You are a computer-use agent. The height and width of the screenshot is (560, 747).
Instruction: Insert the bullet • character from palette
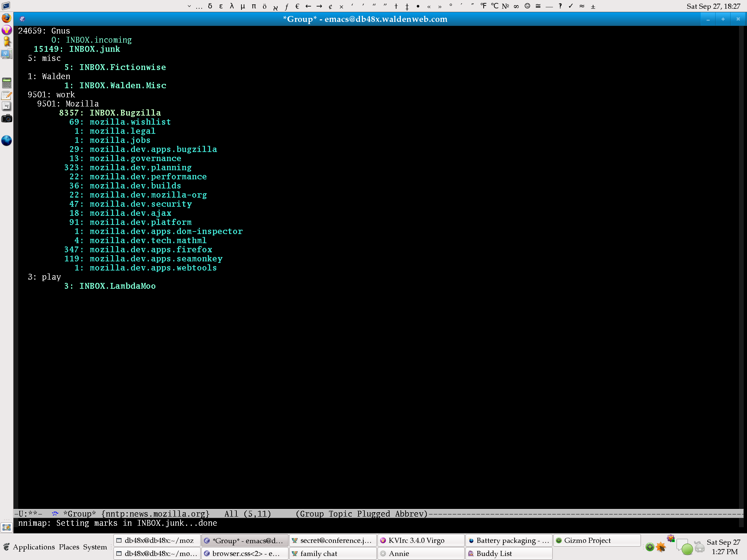[x=418, y=6]
